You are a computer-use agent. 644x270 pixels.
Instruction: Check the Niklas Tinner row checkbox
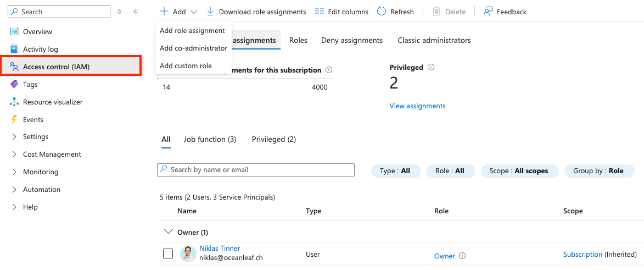point(168,254)
